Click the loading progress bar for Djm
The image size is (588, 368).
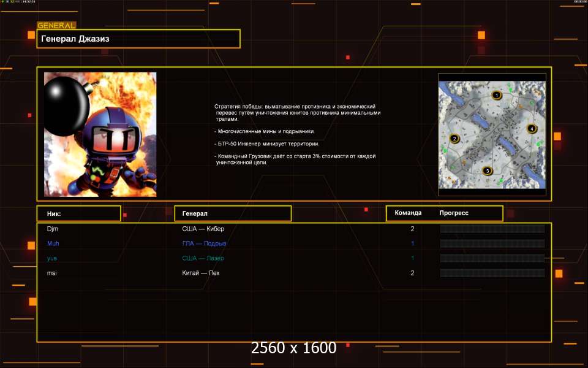pyautogui.click(x=492, y=229)
